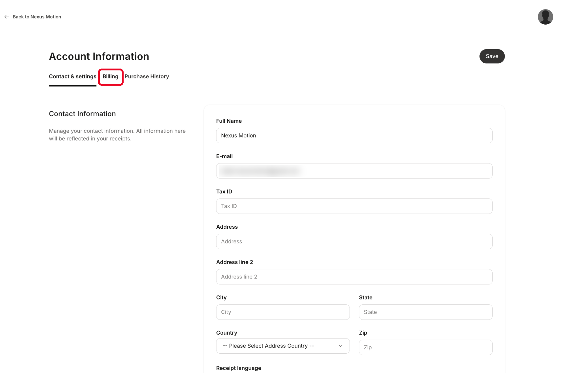Click the Address input box
Image resolution: width=588 pixels, height=373 pixels.
click(354, 241)
